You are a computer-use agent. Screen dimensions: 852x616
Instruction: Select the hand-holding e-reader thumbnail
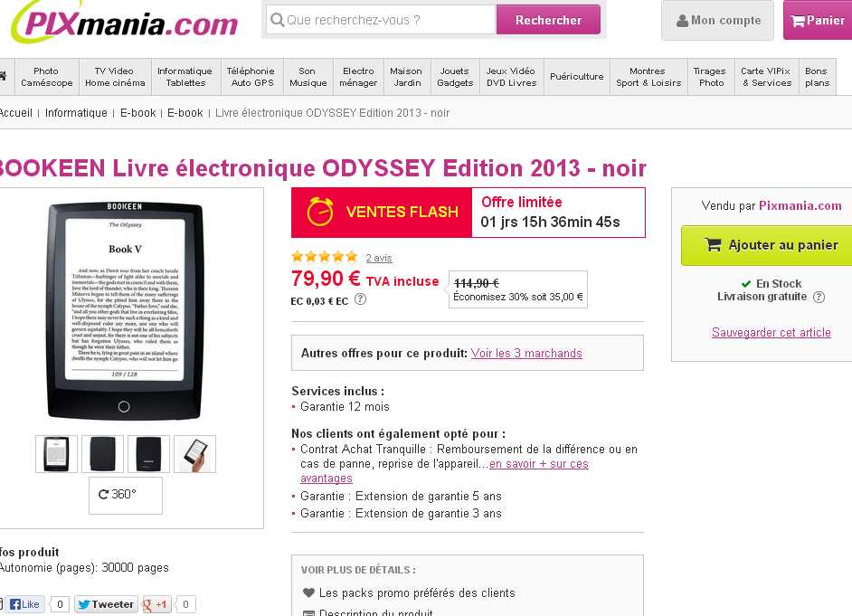coord(194,454)
